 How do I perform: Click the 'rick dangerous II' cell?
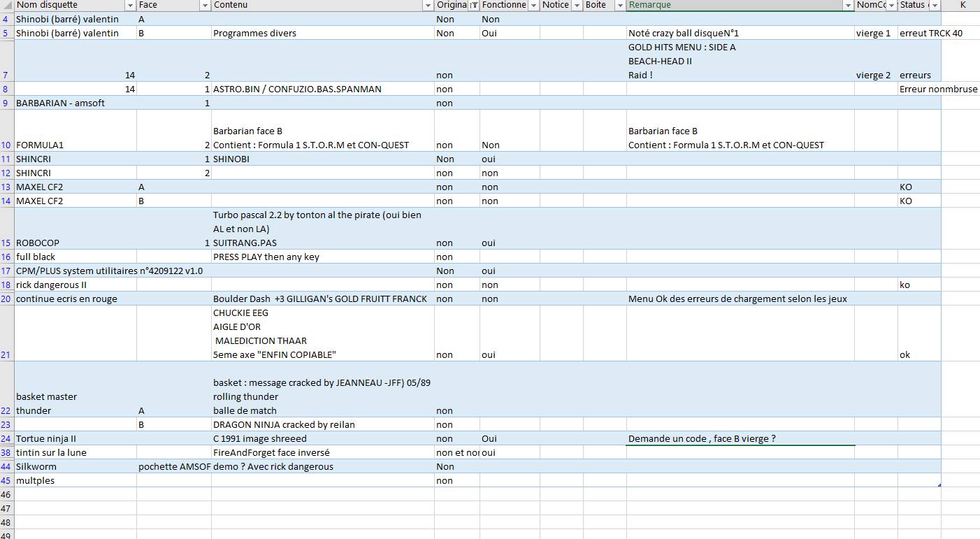tap(75, 285)
